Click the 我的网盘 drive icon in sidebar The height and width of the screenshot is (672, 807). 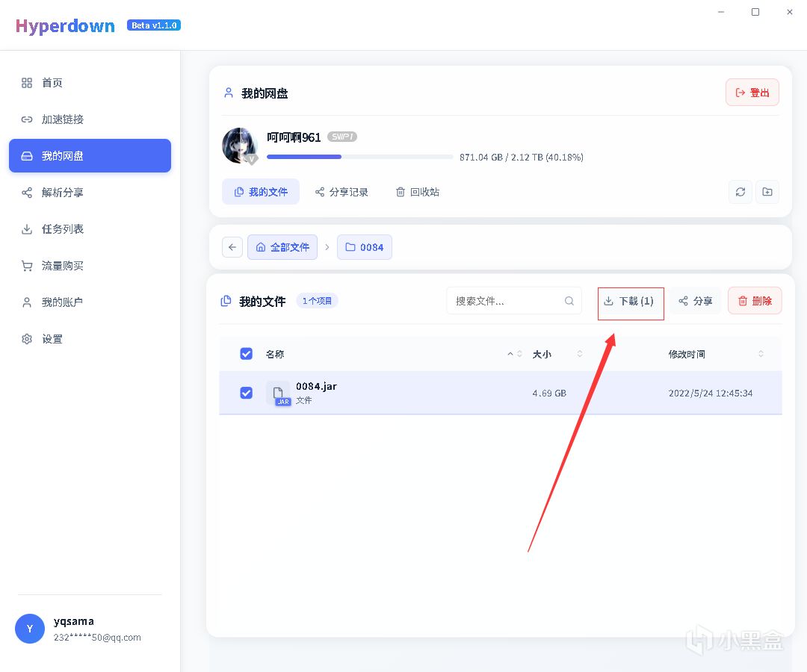click(27, 156)
